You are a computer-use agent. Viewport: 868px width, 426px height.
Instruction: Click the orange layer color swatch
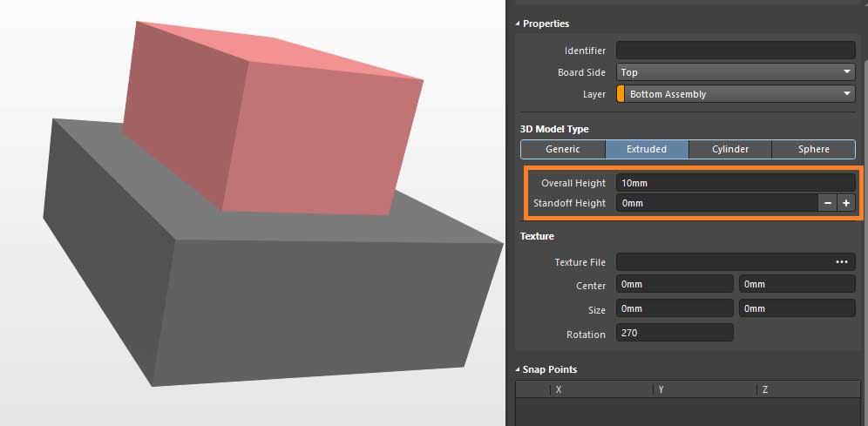620,94
